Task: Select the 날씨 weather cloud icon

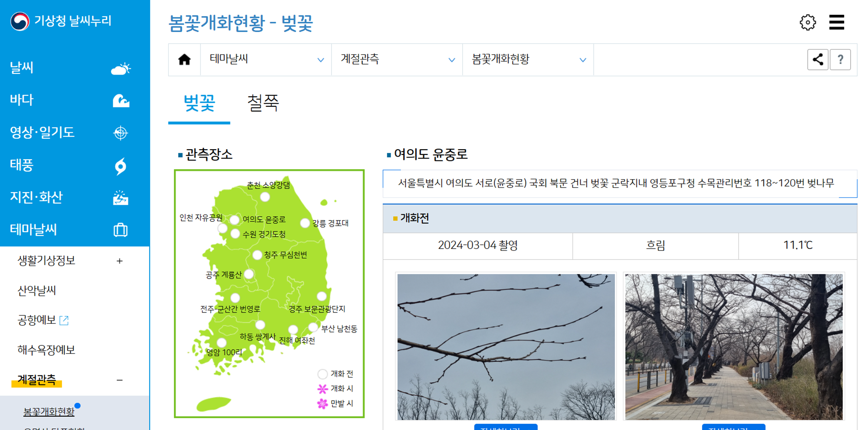Action: tap(121, 67)
